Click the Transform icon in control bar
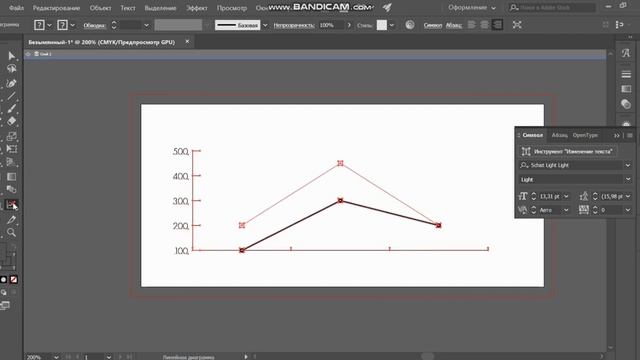The height and width of the screenshot is (360, 640). [517, 25]
